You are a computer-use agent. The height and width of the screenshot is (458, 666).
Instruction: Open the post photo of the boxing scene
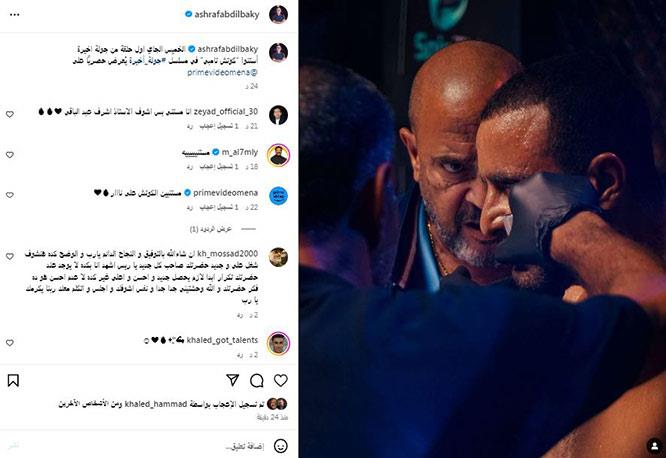pyautogui.click(x=482, y=229)
